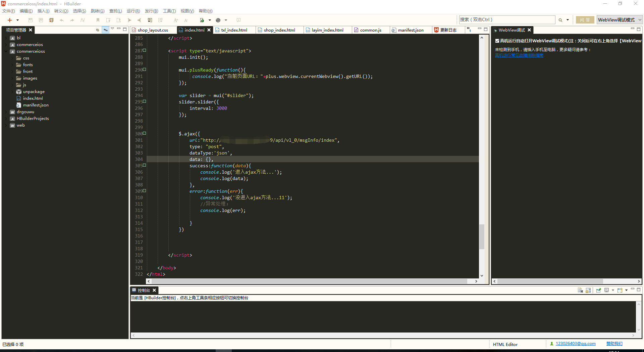Open the hidden editor tabs overflow list
This screenshot has height=352, width=644.
tap(469, 30)
